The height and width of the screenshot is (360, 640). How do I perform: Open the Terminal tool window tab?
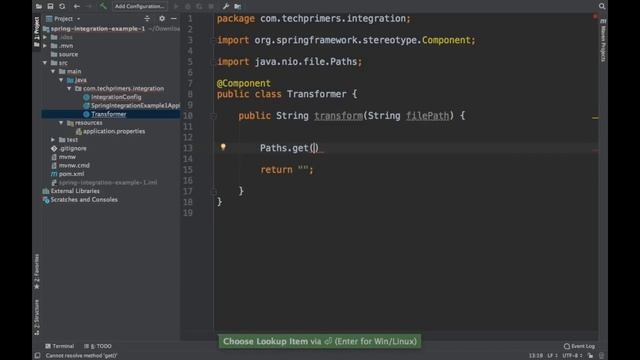(60, 346)
